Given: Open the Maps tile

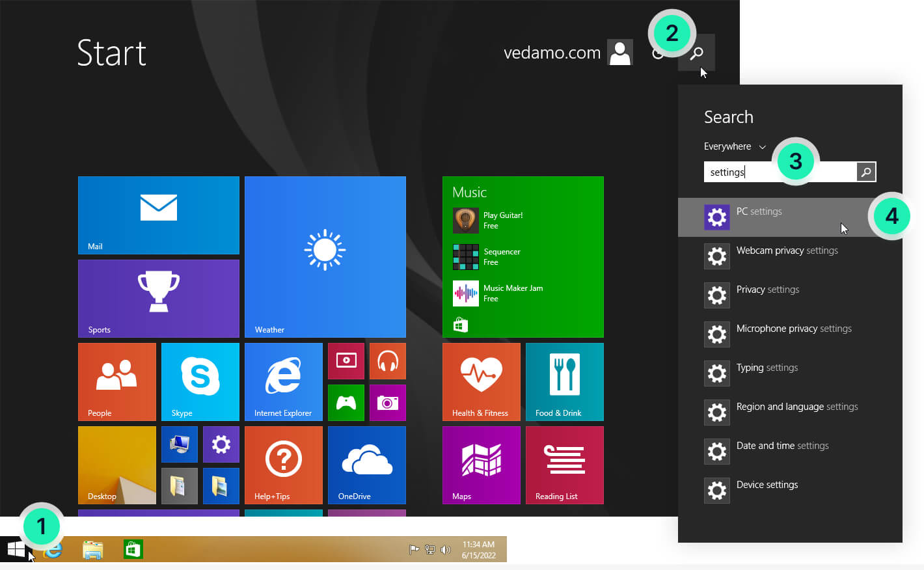Looking at the screenshot, I should [x=482, y=465].
